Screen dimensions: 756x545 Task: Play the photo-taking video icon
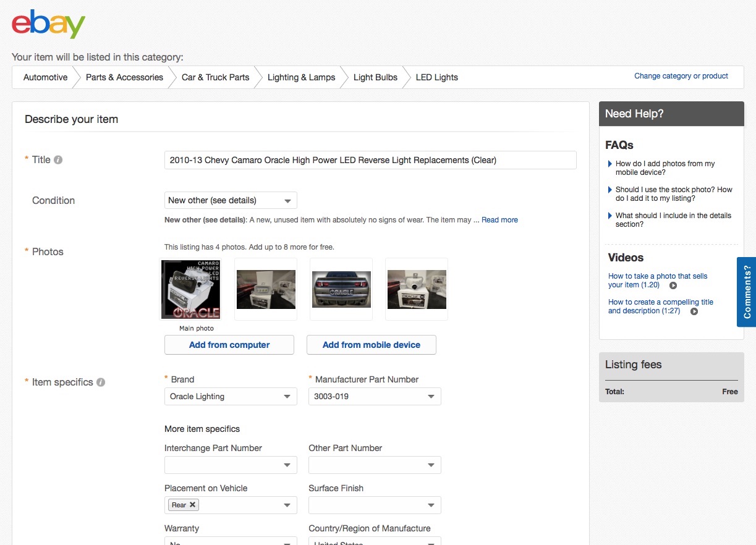(x=673, y=285)
